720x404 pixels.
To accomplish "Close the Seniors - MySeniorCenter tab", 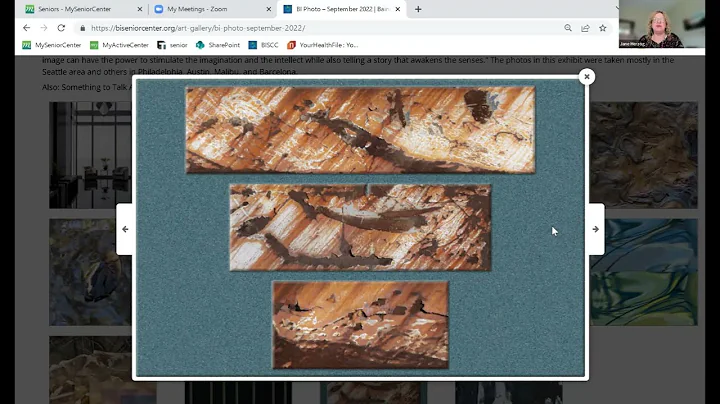I will pos(140,9).
